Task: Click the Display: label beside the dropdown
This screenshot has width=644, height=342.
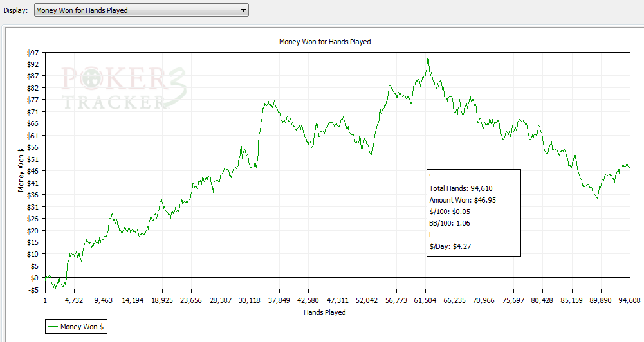Action: click(x=15, y=10)
